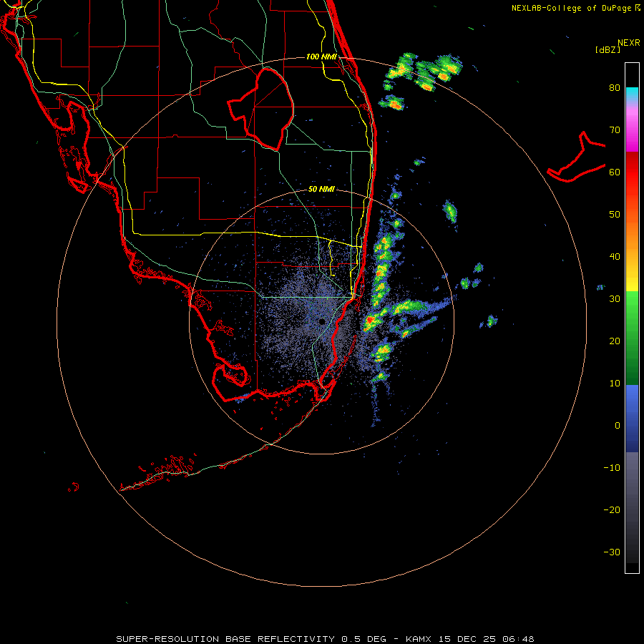Click the 100 NMI range ring label

pyautogui.click(x=321, y=57)
